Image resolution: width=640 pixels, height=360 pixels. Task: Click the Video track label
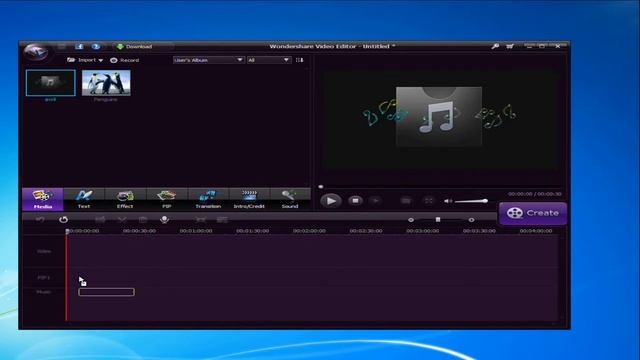[x=44, y=251]
